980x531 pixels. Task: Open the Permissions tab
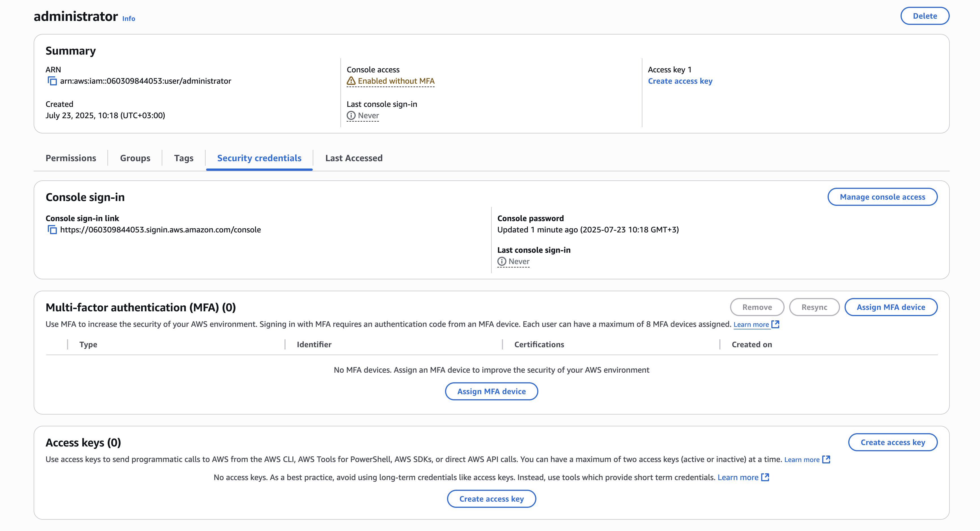pyautogui.click(x=71, y=158)
